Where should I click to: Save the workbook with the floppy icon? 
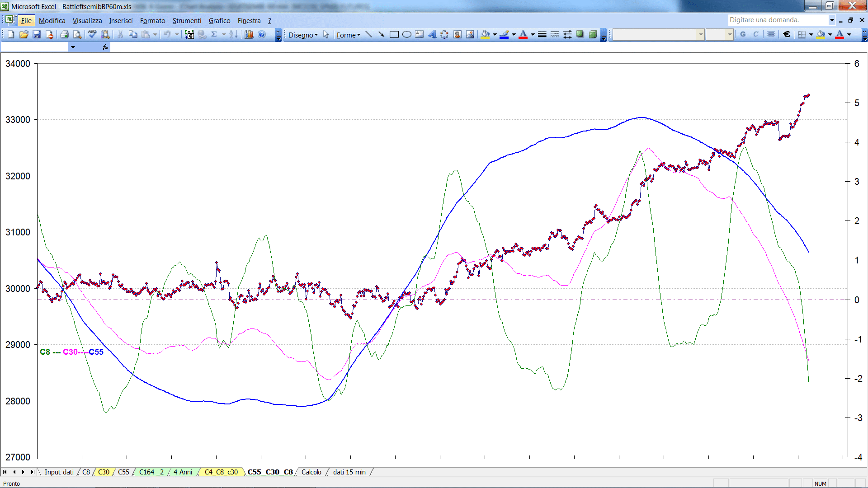coord(37,34)
